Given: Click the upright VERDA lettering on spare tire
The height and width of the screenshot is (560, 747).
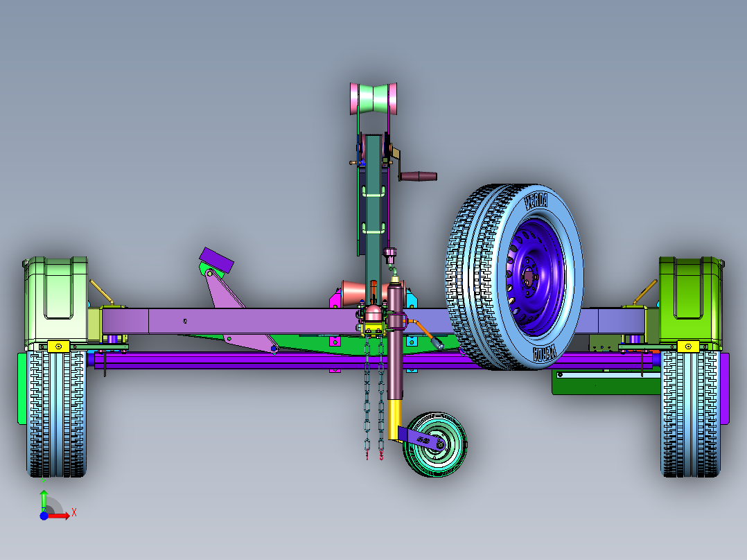Looking at the screenshot, I should click(536, 201).
